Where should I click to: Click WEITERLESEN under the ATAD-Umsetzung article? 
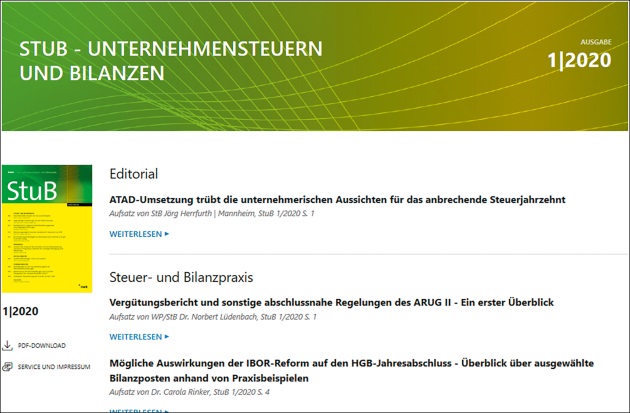[136, 234]
